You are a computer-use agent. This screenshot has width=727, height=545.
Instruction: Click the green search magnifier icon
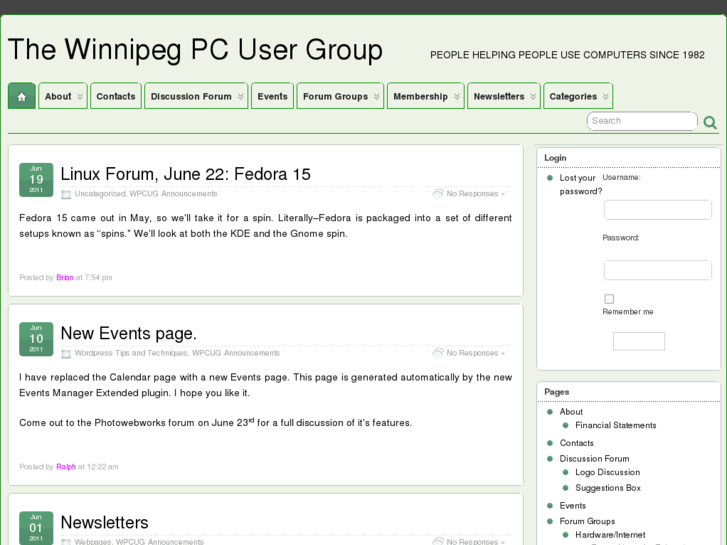(x=710, y=122)
